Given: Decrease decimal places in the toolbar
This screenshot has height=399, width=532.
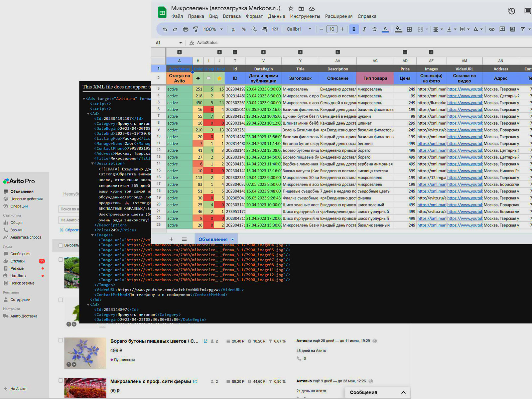Looking at the screenshot, I should pos(254,29).
